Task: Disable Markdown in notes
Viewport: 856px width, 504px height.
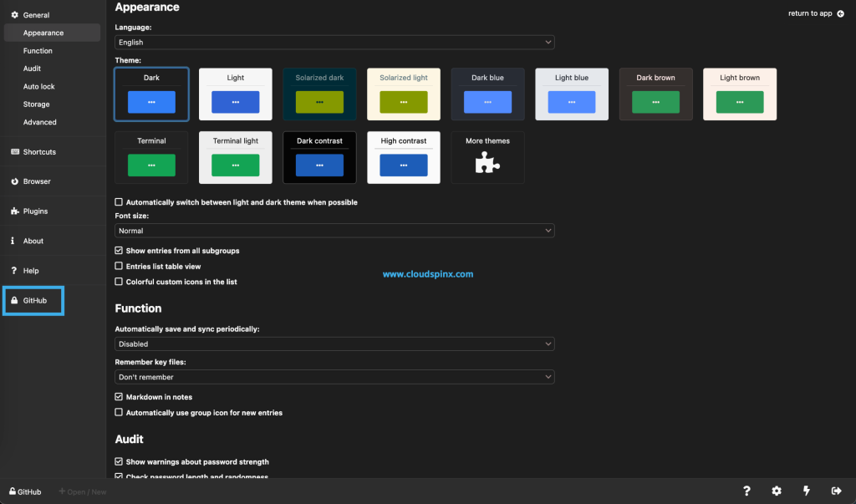Action: [118, 396]
